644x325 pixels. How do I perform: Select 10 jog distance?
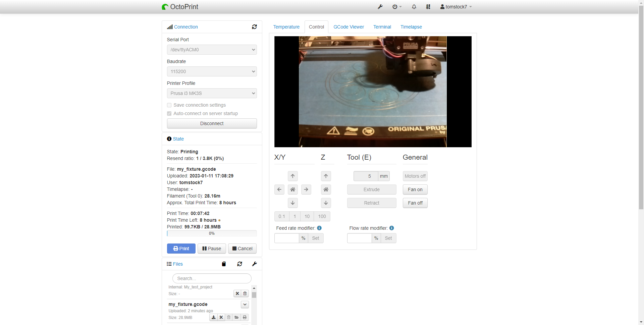(x=307, y=216)
